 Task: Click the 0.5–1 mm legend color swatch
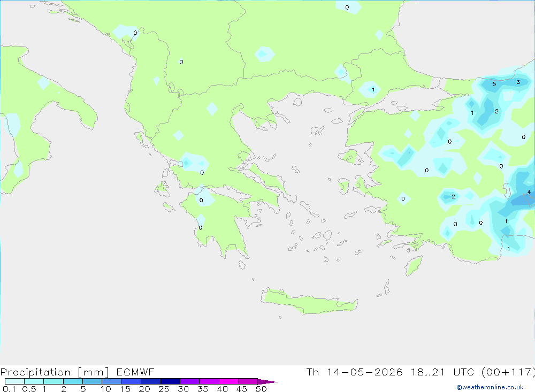point(34,381)
